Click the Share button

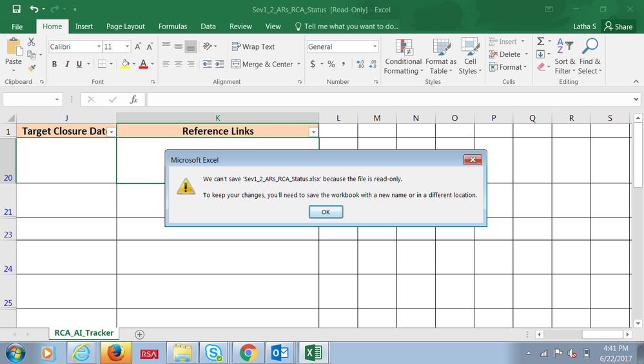click(x=618, y=26)
